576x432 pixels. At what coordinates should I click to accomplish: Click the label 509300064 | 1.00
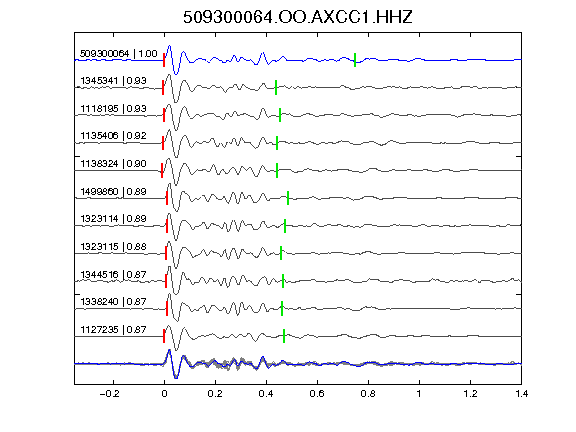click(119, 54)
